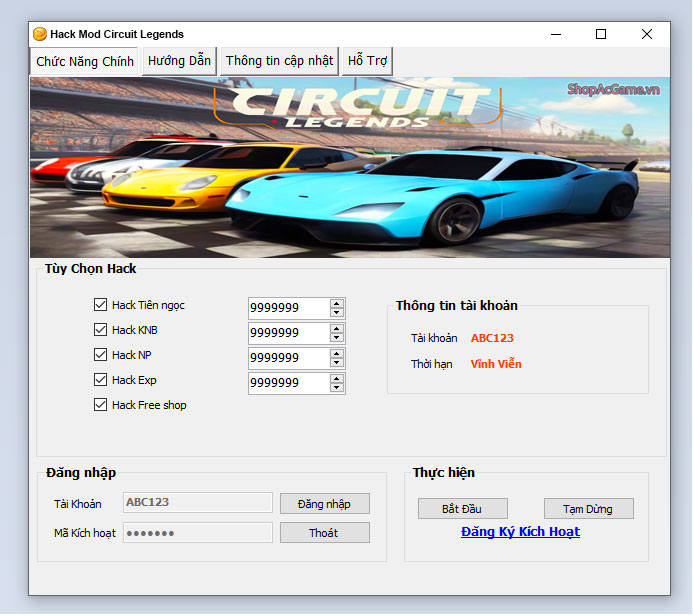Screen dimensions: 693x616
Task: Increase the Hack Tiên ngọc value with up arrow
Action: [337, 304]
